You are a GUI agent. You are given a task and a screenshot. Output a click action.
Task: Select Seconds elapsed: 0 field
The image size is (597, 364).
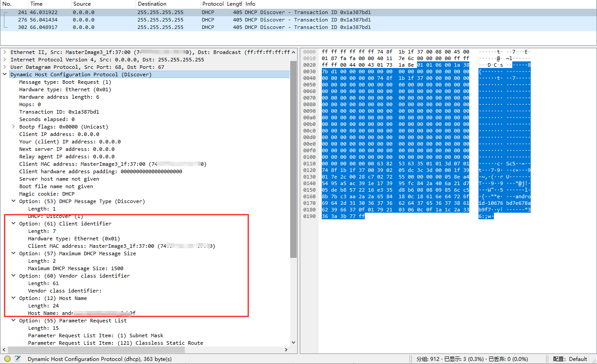pyautogui.click(x=47, y=119)
